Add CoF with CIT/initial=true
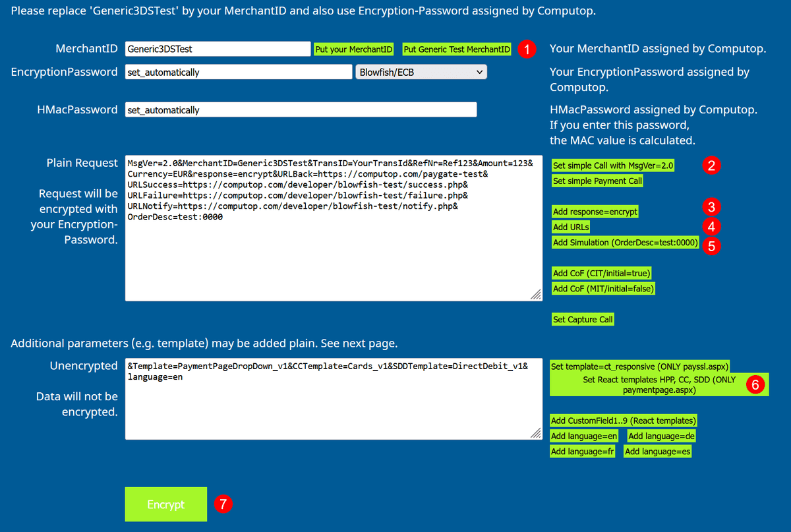 [602, 273]
